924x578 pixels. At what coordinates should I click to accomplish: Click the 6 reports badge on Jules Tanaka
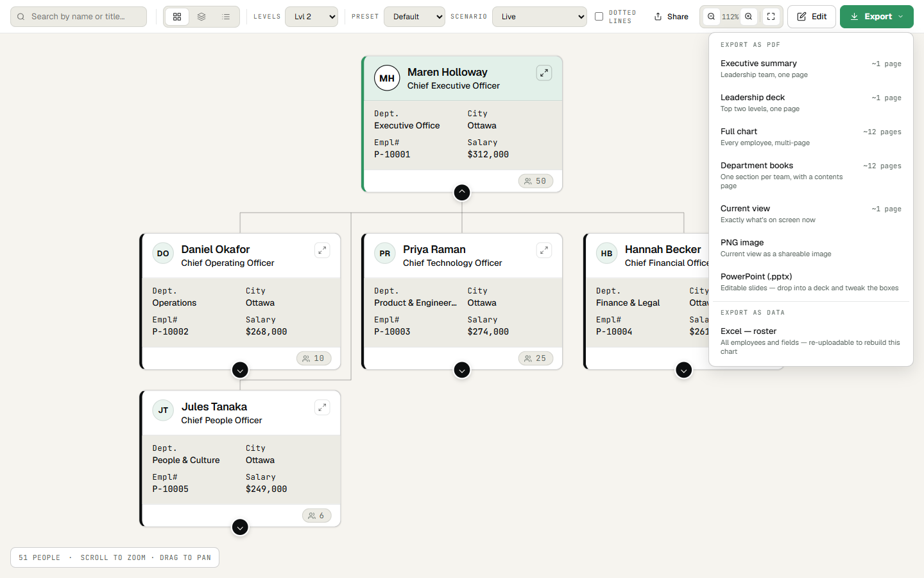(x=317, y=516)
